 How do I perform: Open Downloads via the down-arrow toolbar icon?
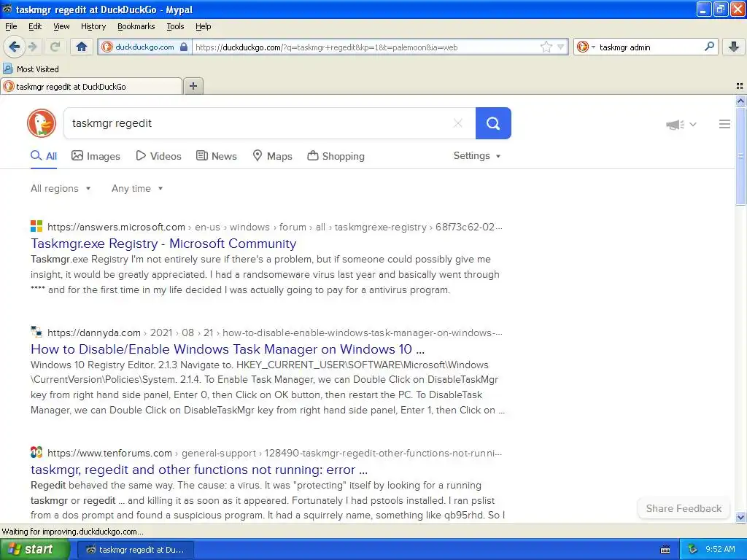(x=734, y=47)
